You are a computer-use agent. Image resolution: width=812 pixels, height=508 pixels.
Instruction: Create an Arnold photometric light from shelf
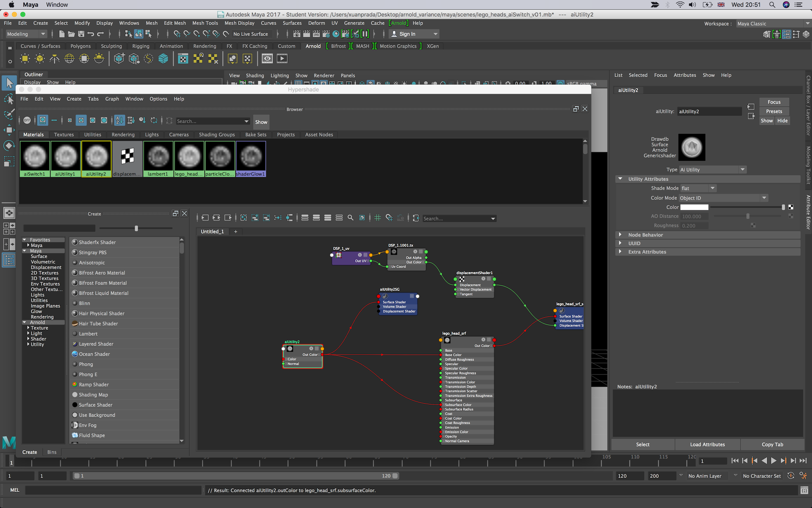[55, 59]
